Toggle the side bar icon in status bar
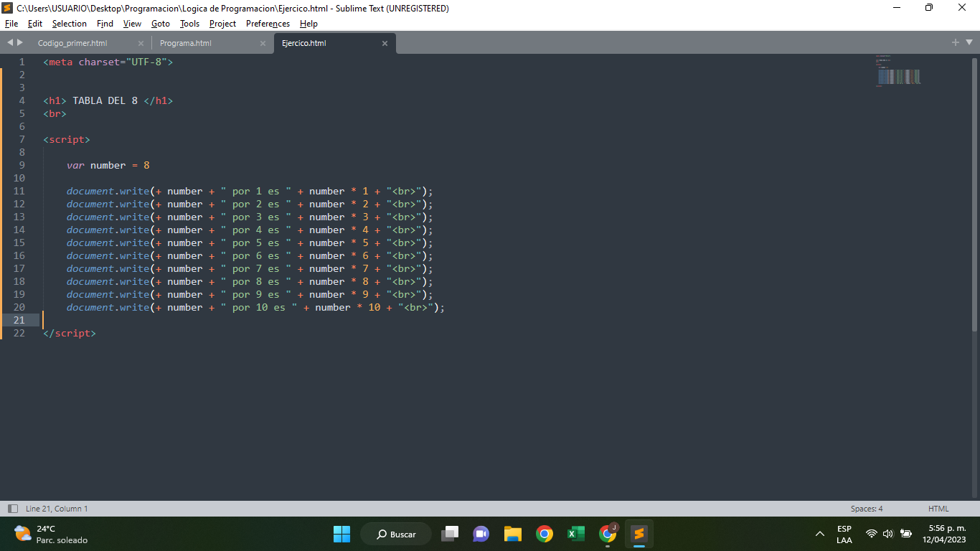The width and height of the screenshot is (980, 551). coord(12,509)
